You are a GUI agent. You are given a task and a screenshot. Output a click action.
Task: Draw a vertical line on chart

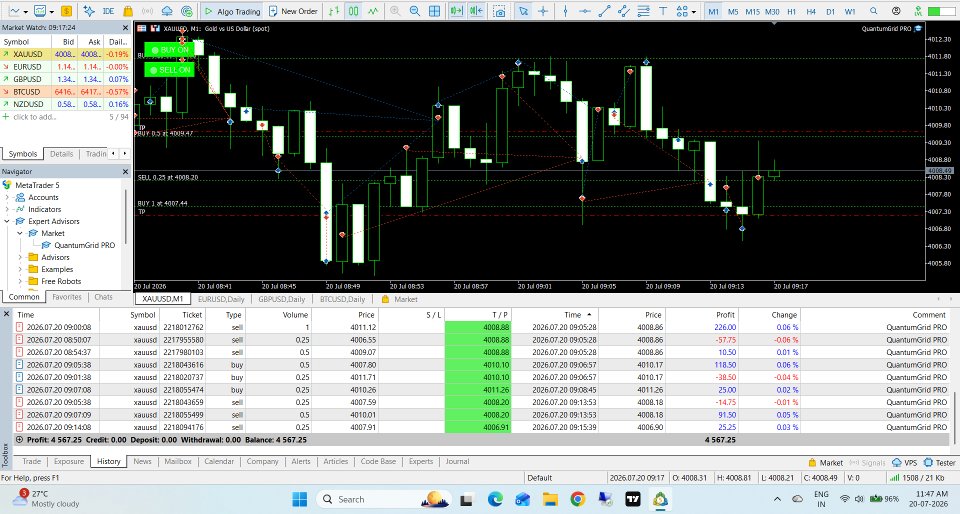(x=565, y=11)
